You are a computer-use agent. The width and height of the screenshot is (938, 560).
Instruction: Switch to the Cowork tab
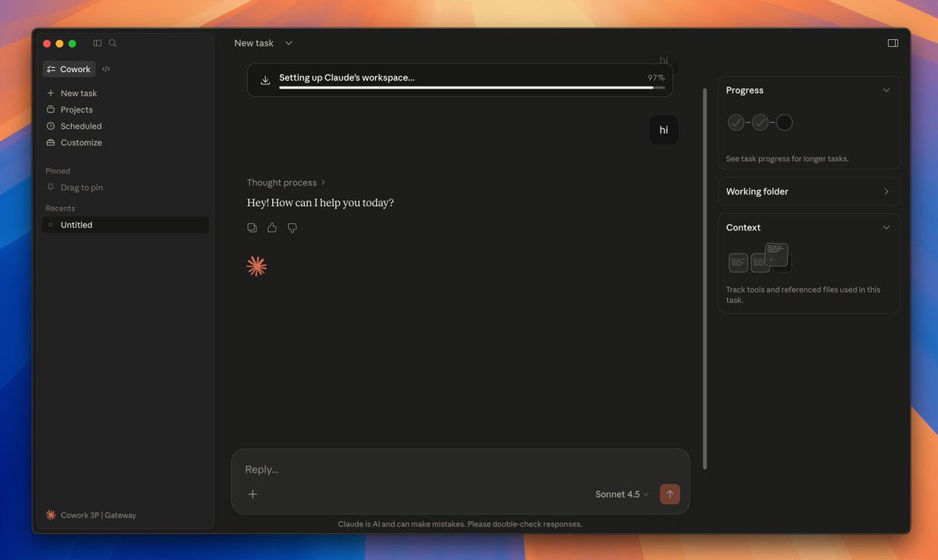[69, 69]
